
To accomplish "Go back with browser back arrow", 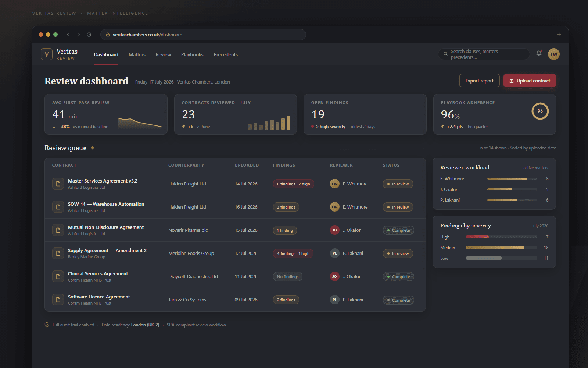I will pos(68,35).
